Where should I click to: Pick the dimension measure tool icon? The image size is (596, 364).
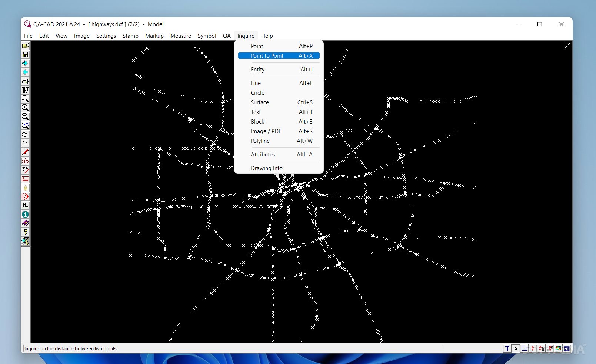[25, 170]
